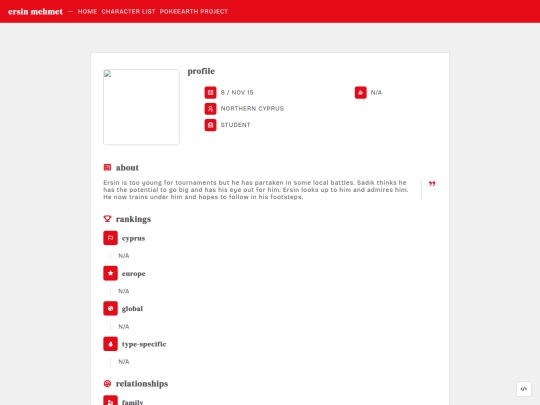Click the relationships heading icon
The image size is (540, 405).
[x=107, y=383]
